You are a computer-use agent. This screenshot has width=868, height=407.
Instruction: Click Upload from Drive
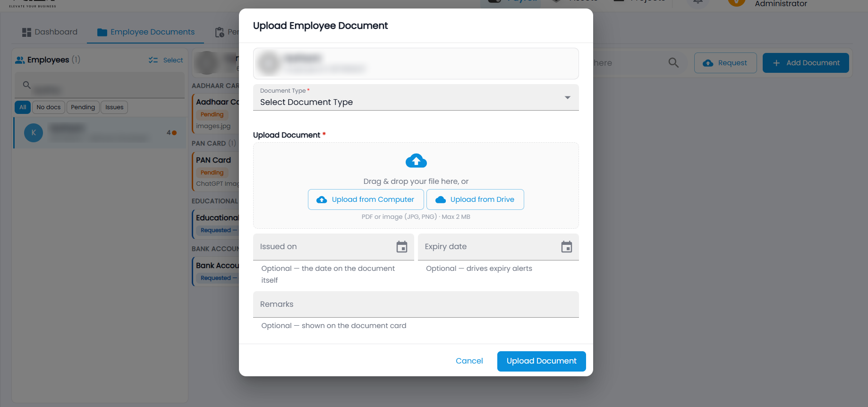tap(475, 199)
